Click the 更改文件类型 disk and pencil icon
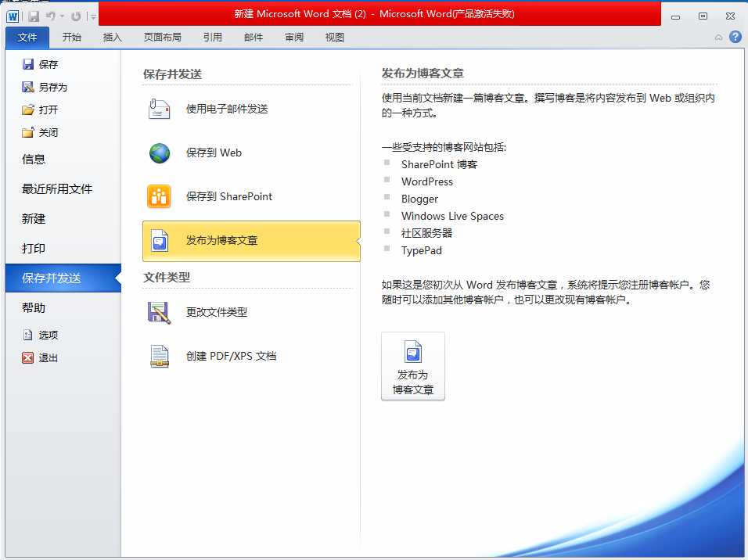This screenshot has width=748, height=560. click(x=160, y=313)
